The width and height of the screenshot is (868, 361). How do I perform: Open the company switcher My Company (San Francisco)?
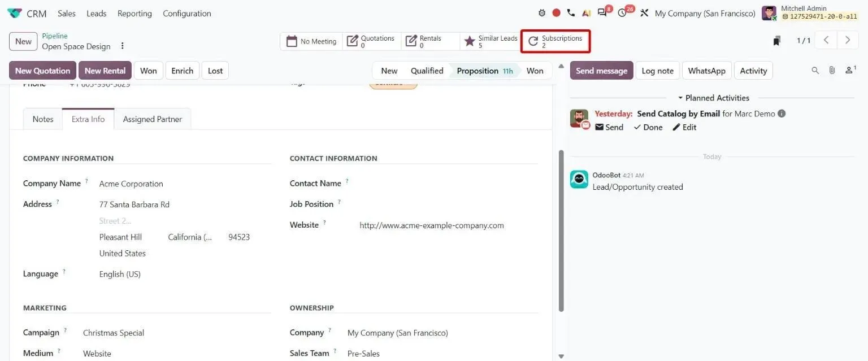click(705, 13)
